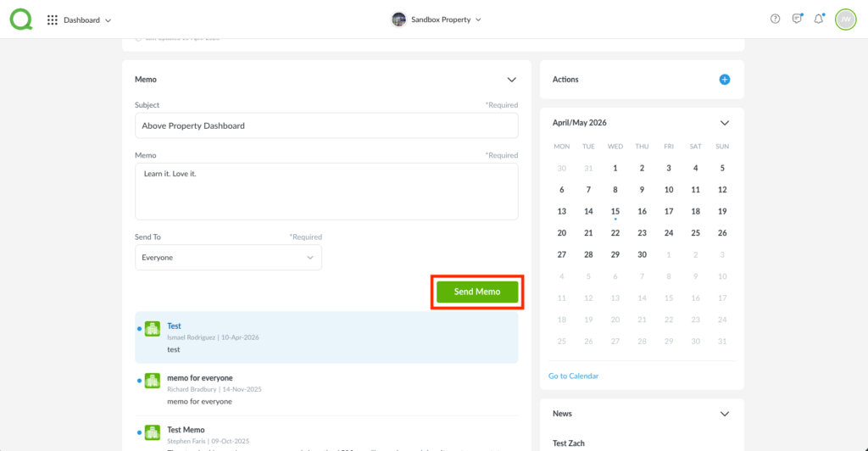Open the help question mark icon
The height and width of the screenshot is (451, 868).
775,19
